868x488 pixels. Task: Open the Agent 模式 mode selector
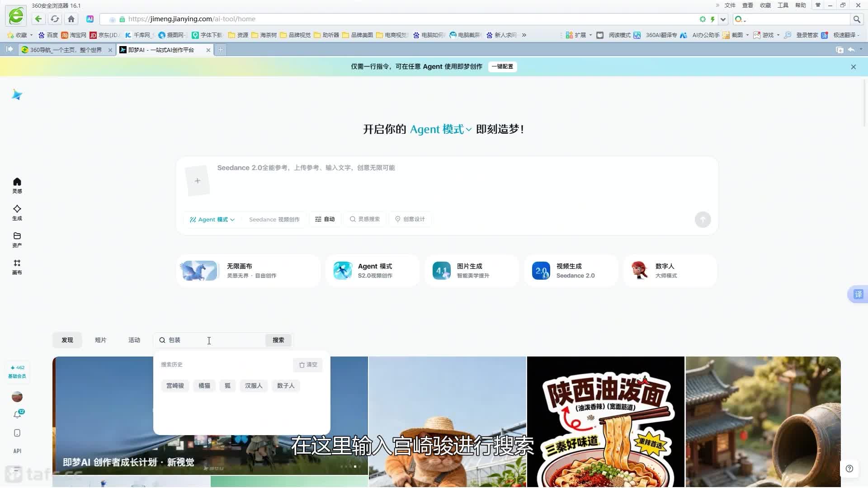click(212, 219)
